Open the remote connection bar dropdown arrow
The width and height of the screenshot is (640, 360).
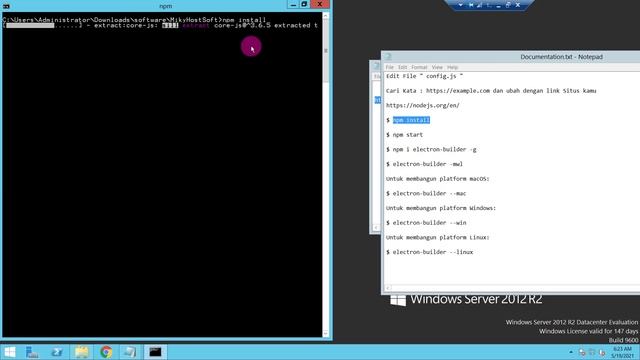tap(460, 5)
